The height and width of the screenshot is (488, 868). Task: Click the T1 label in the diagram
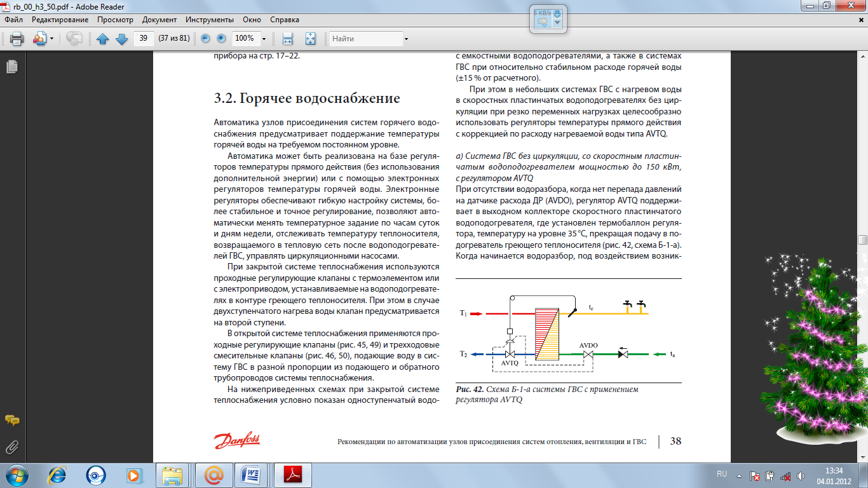pos(464,313)
